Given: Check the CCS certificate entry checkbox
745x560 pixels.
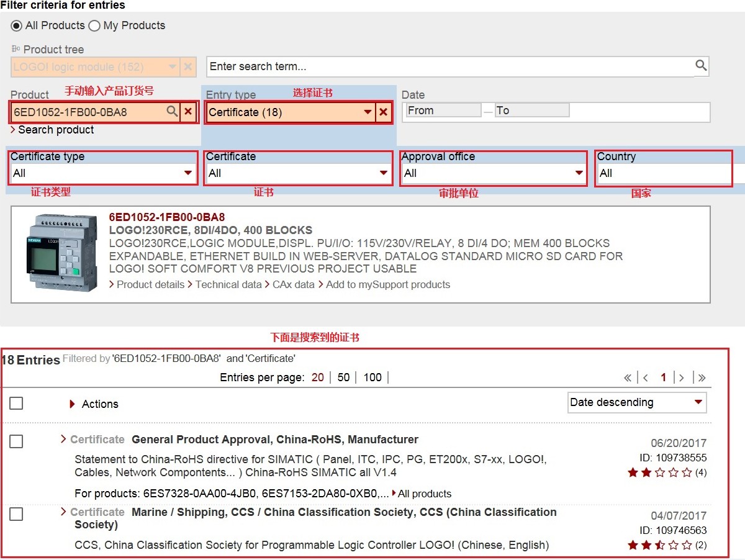Looking at the screenshot, I should pos(16,514).
